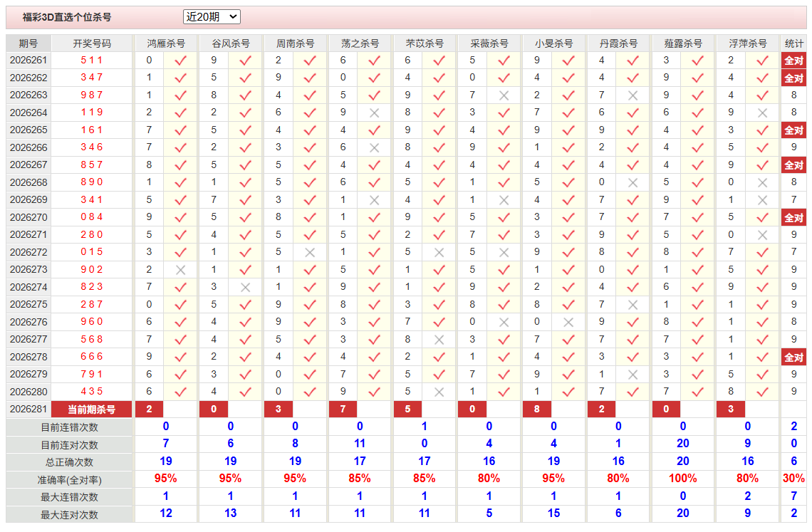Click the 全对 badge in row 2026265
The width and height of the screenshot is (812, 532).
(793, 130)
